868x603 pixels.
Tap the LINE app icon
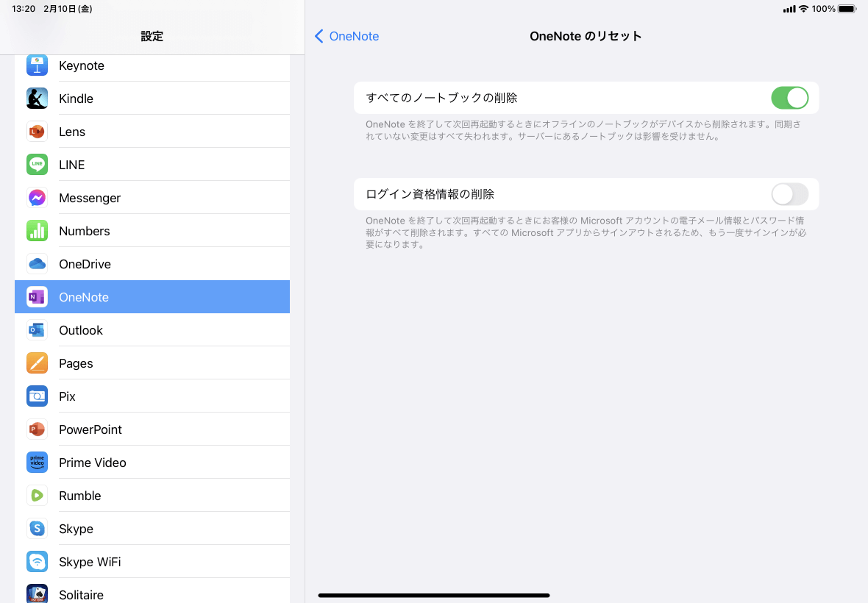coord(37,165)
